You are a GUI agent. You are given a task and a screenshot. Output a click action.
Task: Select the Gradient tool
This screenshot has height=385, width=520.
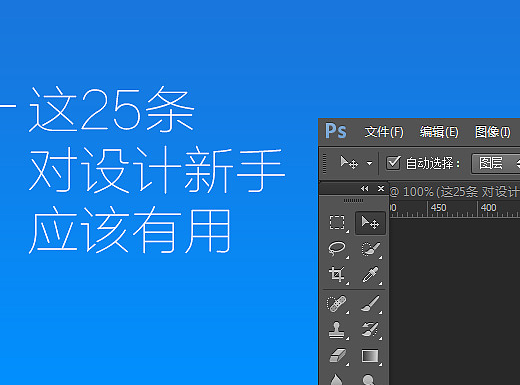point(370,356)
